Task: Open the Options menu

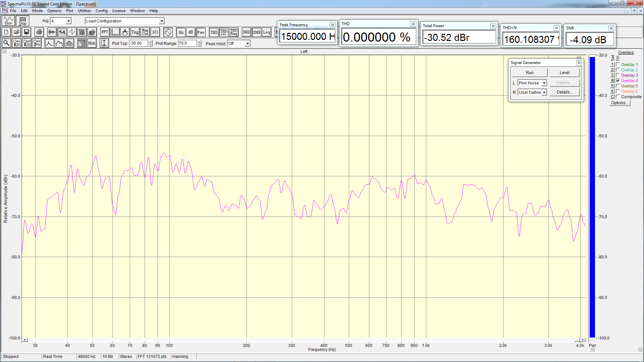Action: pos(54,11)
